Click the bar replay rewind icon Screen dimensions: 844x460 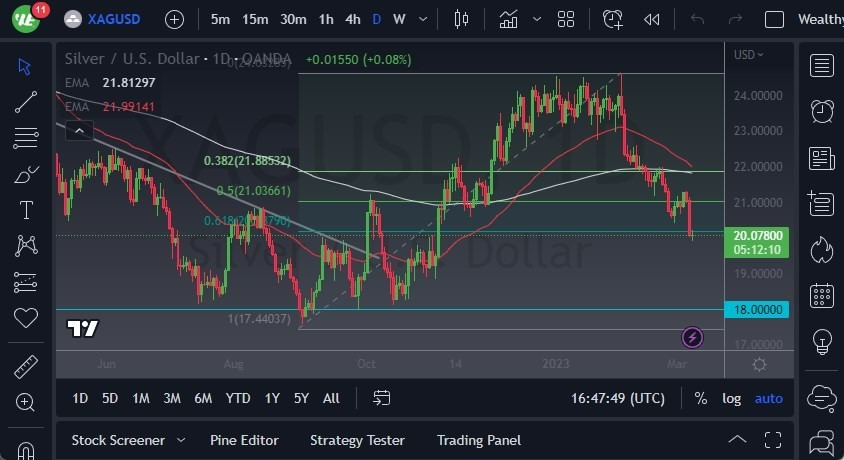pos(652,19)
